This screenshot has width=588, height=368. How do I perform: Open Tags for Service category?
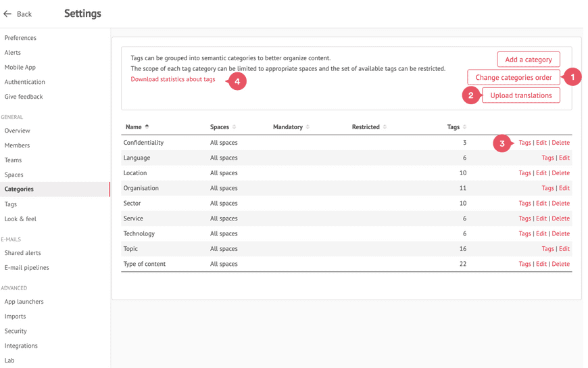(x=524, y=218)
